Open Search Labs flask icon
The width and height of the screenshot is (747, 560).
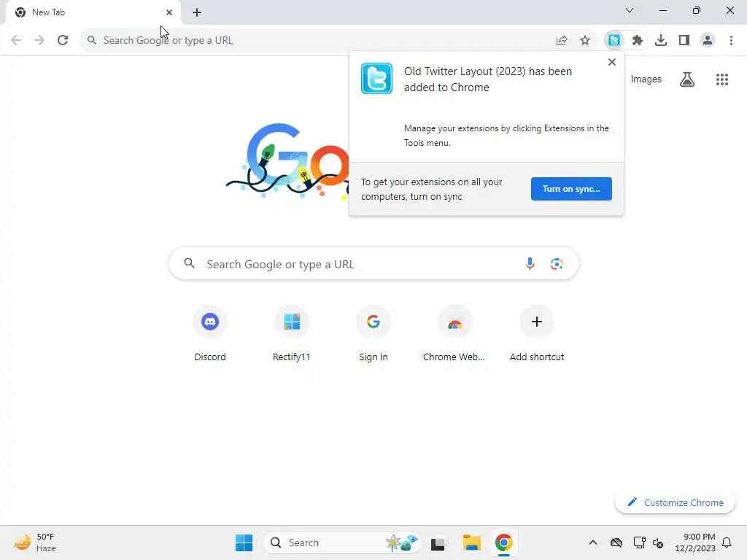687,79
